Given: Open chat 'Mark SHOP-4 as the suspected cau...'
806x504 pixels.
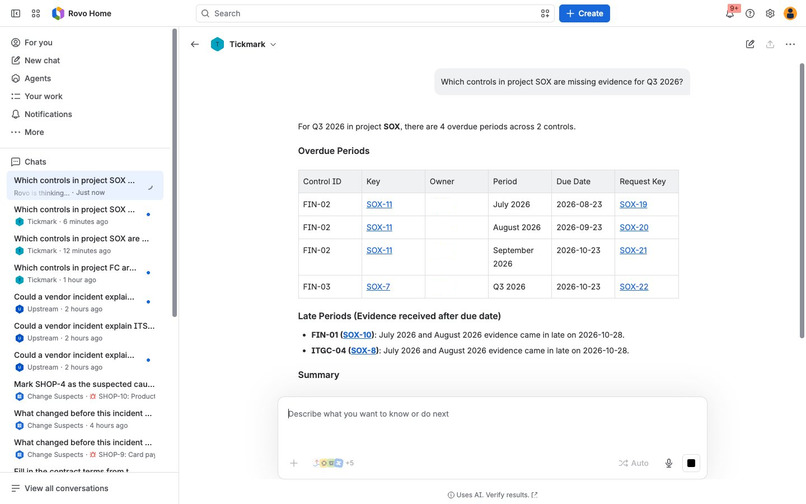Looking at the screenshot, I should (x=85, y=390).
